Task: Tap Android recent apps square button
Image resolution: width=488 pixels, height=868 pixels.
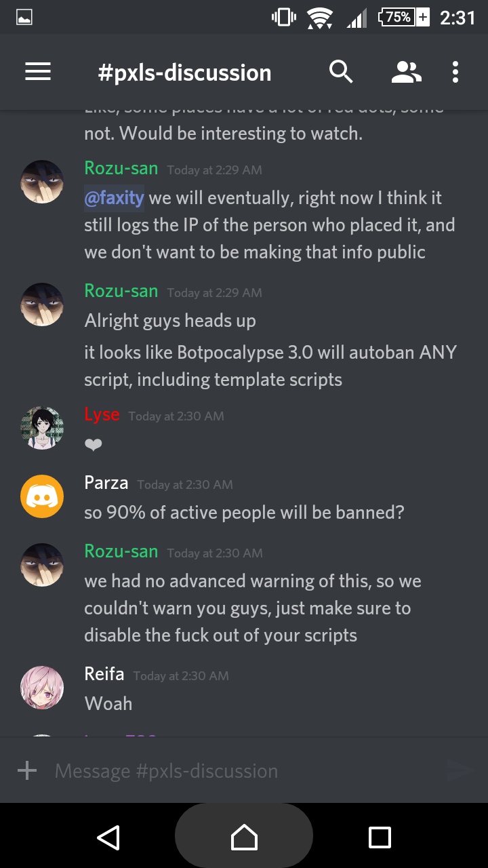Action: pos(380,837)
